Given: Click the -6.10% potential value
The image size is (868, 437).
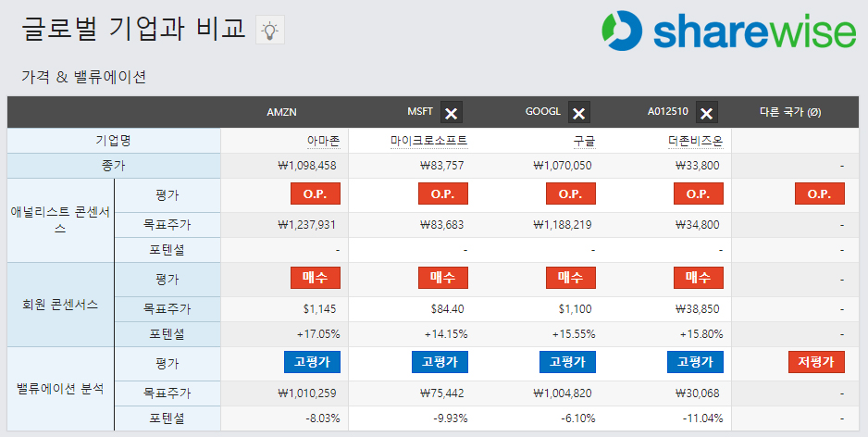Looking at the screenshot, I should pos(578,418).
